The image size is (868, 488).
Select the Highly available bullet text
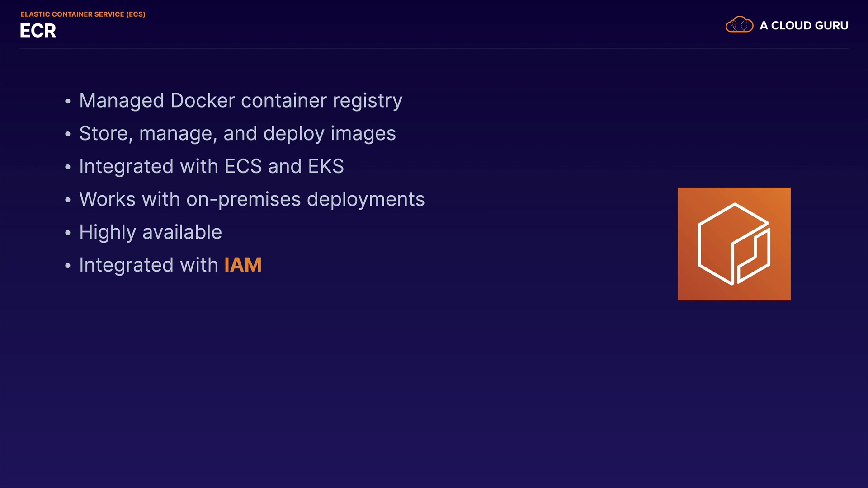(x=151, y=232)
